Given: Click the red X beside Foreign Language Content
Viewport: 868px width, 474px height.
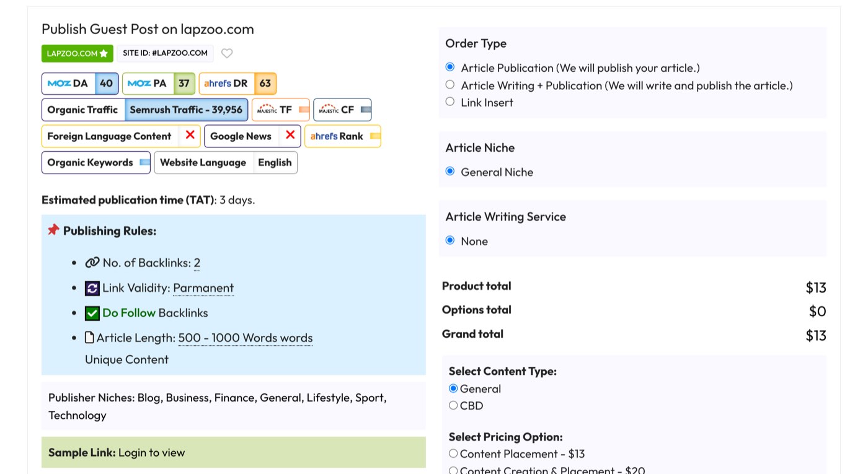Looking at the screenshot, I should (x=190, y=135).
